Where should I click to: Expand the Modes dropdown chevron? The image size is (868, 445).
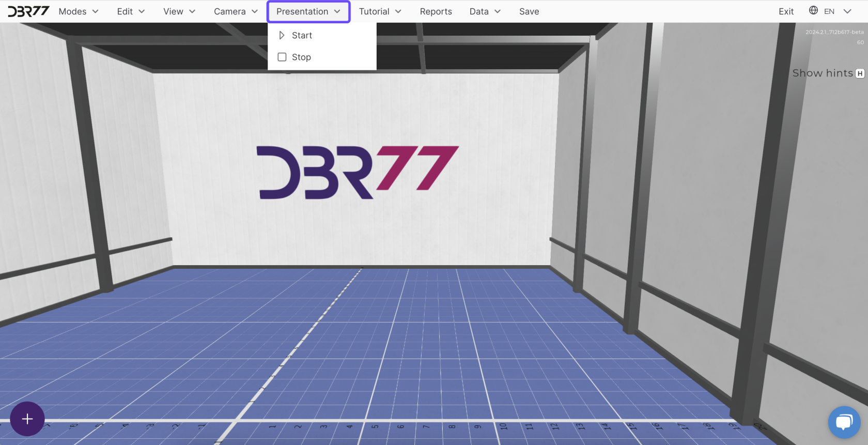tap(95, 11)
